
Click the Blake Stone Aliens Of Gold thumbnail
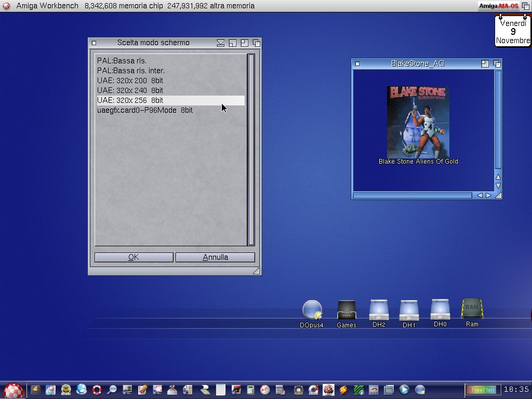(418, 123)
